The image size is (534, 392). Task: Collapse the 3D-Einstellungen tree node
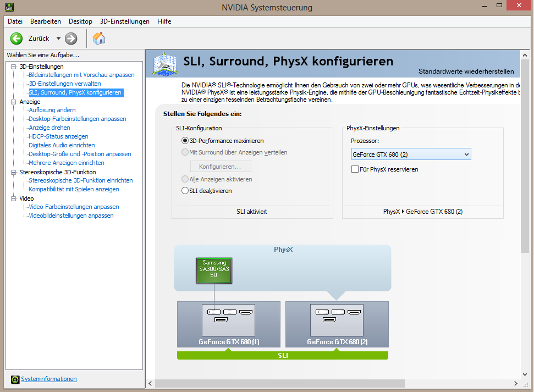tap(14, 67)
